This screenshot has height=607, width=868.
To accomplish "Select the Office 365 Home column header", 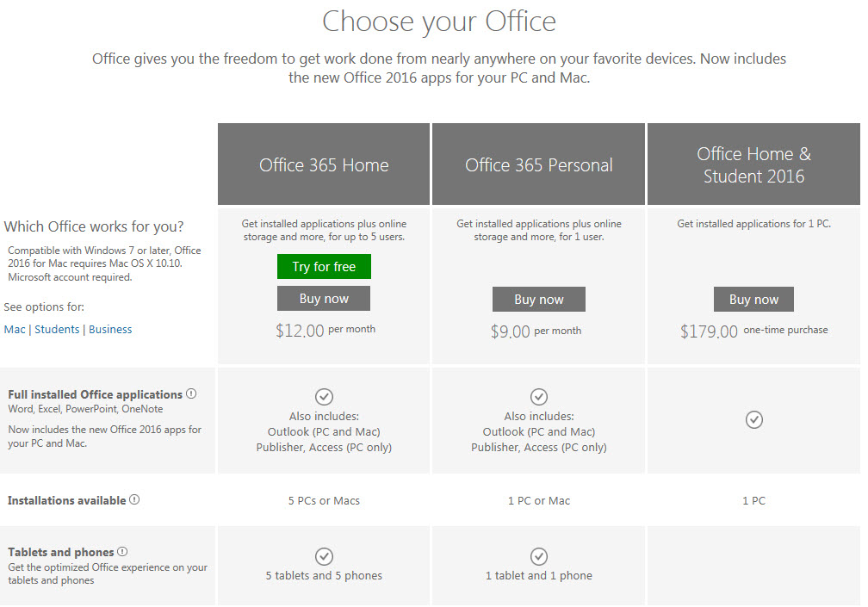I will click(x=324, y=164).
